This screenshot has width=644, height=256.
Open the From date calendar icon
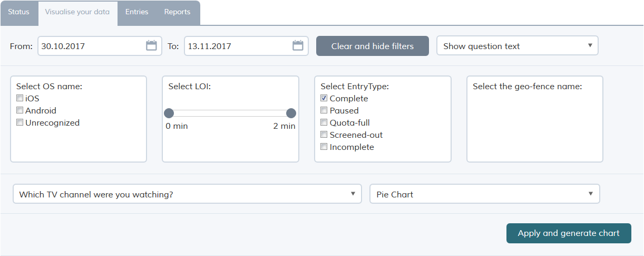[x=151, y=45]
